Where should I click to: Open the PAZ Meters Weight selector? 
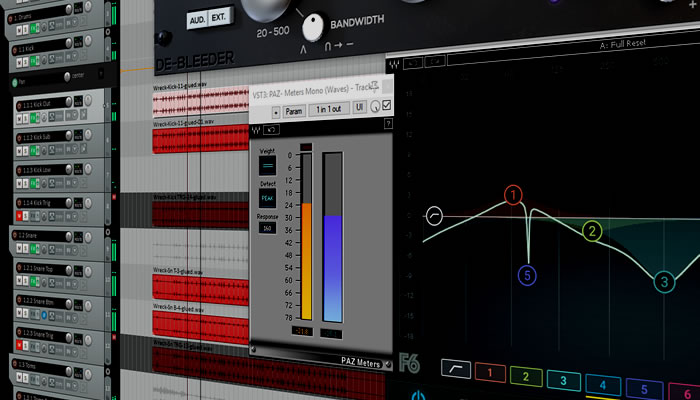[x=267, y=166]
